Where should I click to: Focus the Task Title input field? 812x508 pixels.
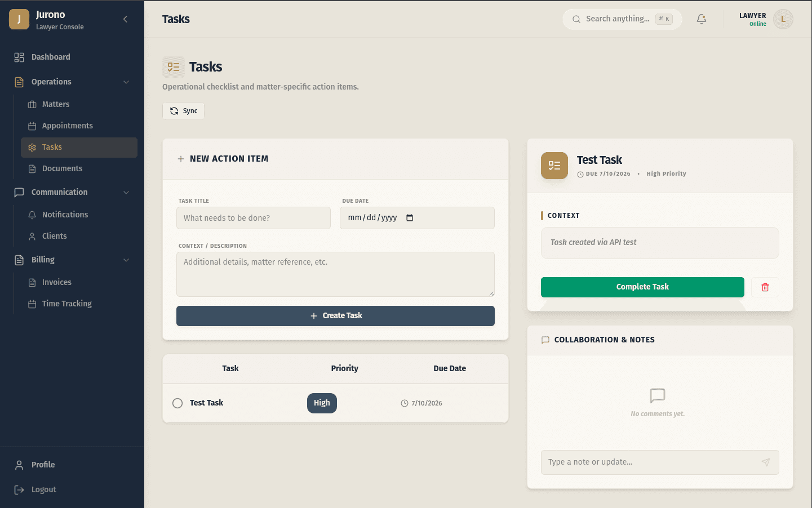254,218
